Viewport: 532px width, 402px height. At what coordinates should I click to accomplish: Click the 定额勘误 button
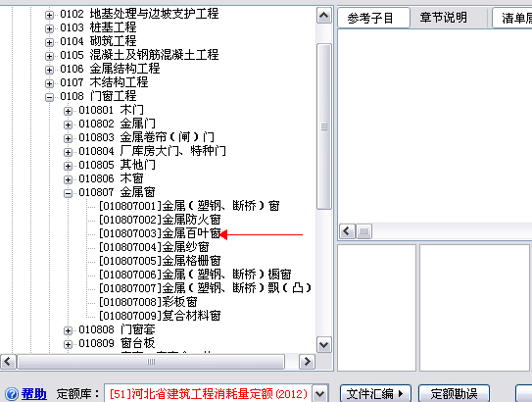(x=454, y=394)
